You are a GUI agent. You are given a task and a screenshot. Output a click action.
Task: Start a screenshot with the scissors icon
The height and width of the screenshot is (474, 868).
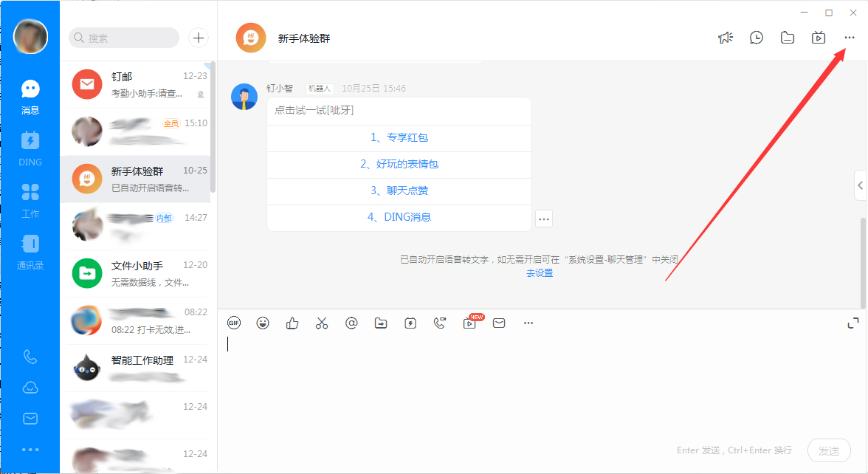pos(322,323)
